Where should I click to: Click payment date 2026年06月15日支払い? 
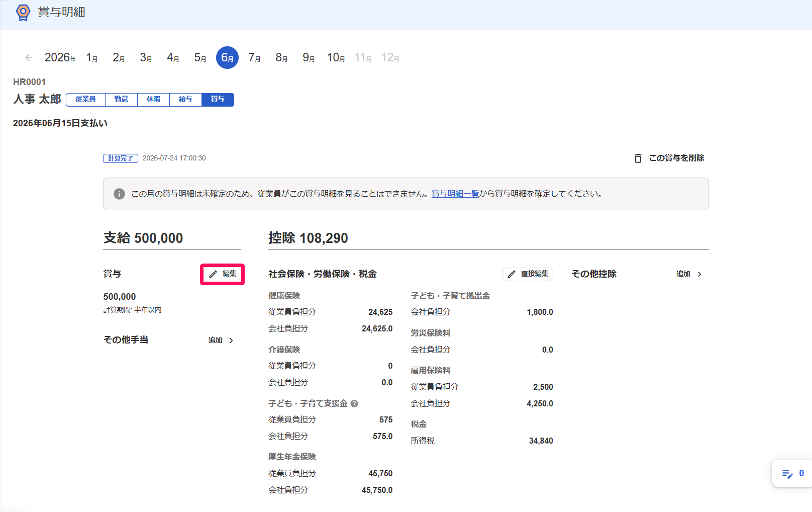point(60,123)
